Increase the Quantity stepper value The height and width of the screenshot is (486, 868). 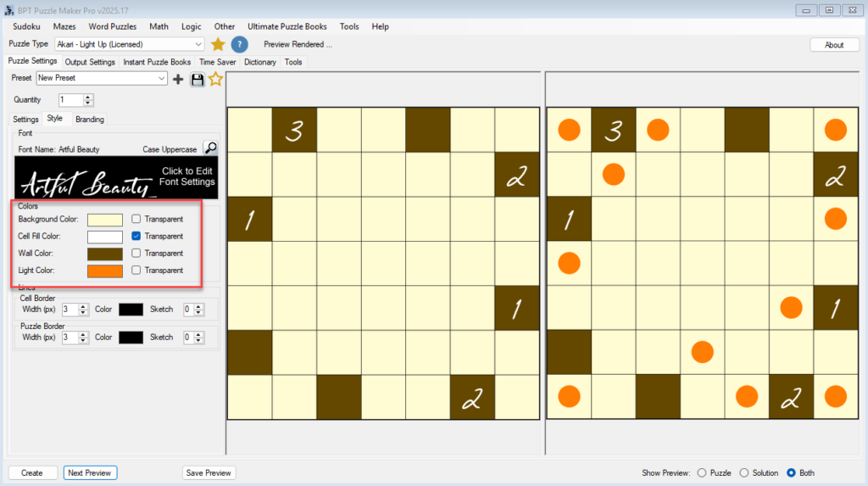point(87,97)
